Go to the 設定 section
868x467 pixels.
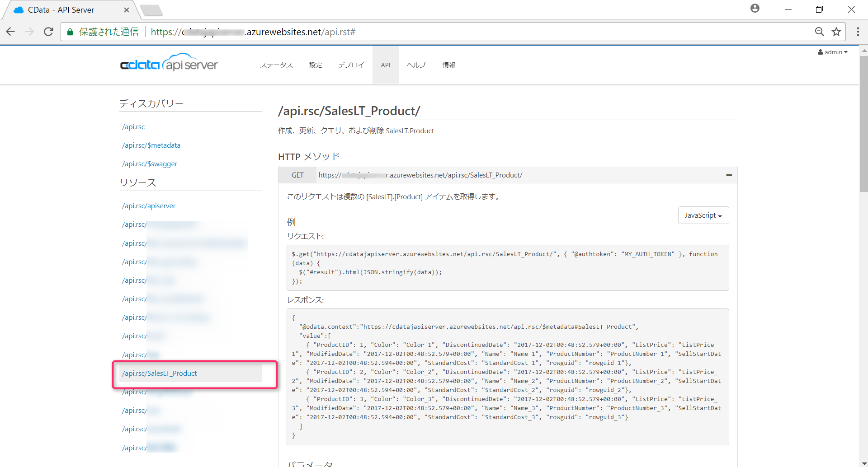[x=316, y=65]
